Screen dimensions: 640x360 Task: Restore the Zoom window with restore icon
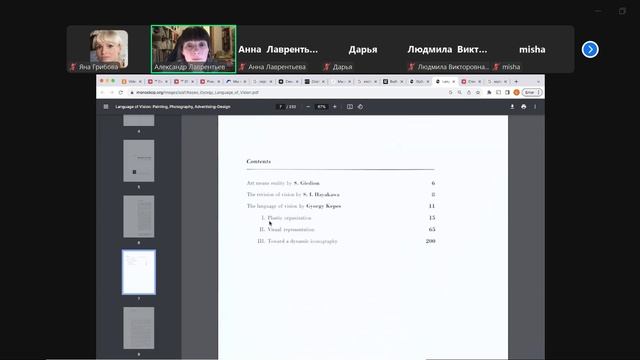pos(622,11)
